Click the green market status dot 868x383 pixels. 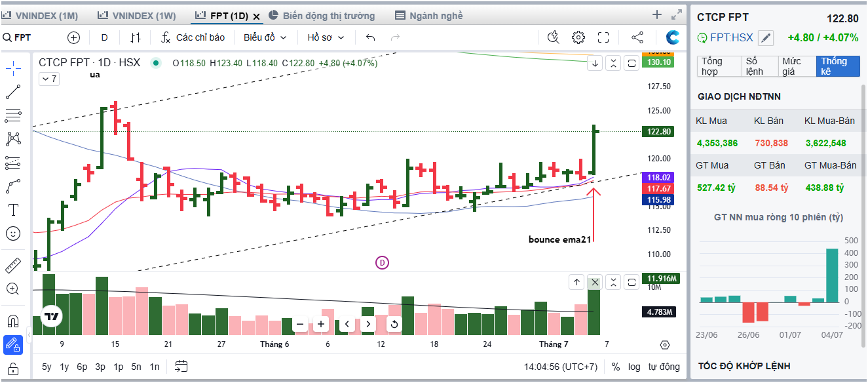coord(155,63)
